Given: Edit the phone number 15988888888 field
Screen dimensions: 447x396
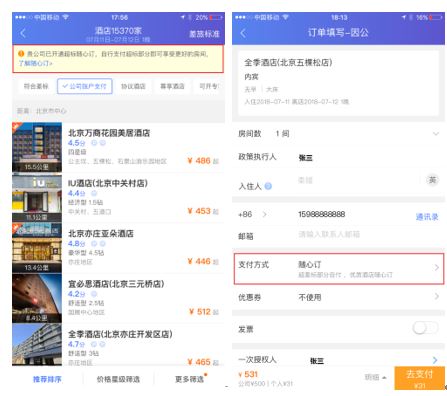Looking at the screenshot, I should point(321,214).
